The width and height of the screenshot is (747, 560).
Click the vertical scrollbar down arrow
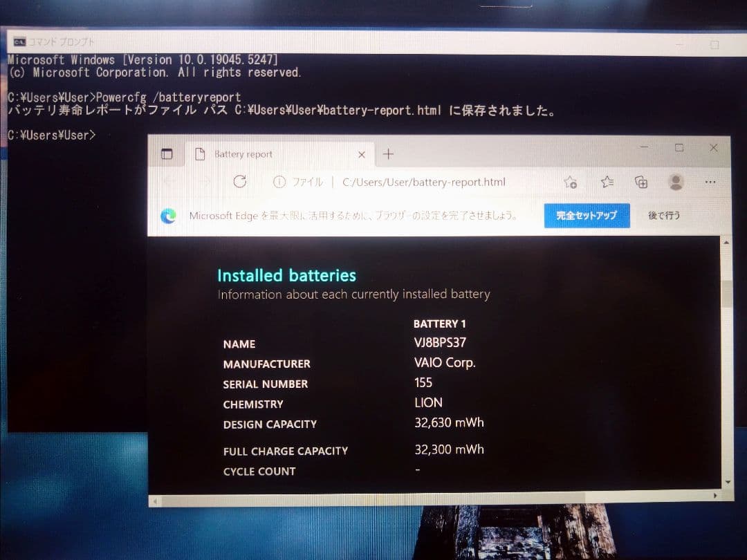(726, 483)
